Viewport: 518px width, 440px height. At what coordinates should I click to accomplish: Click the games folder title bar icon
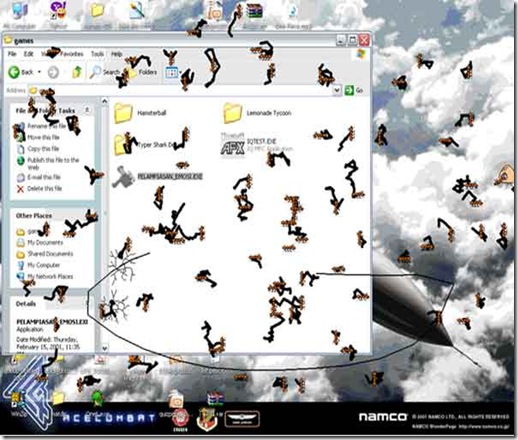point(8,40)
